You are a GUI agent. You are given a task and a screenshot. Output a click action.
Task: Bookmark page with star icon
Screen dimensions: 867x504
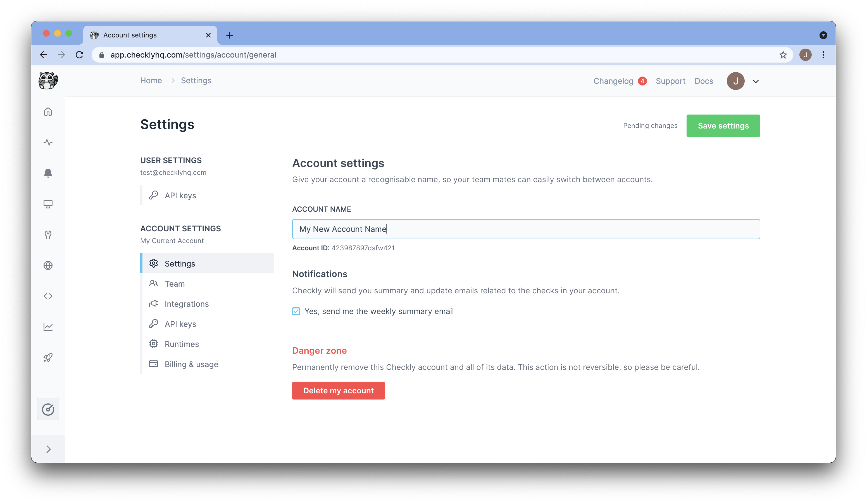(783, 55)
